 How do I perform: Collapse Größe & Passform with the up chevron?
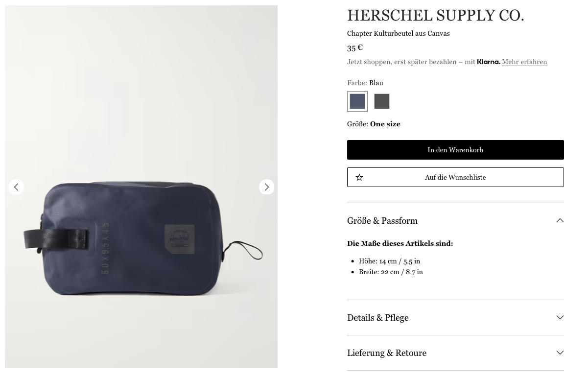pos(560,221)
